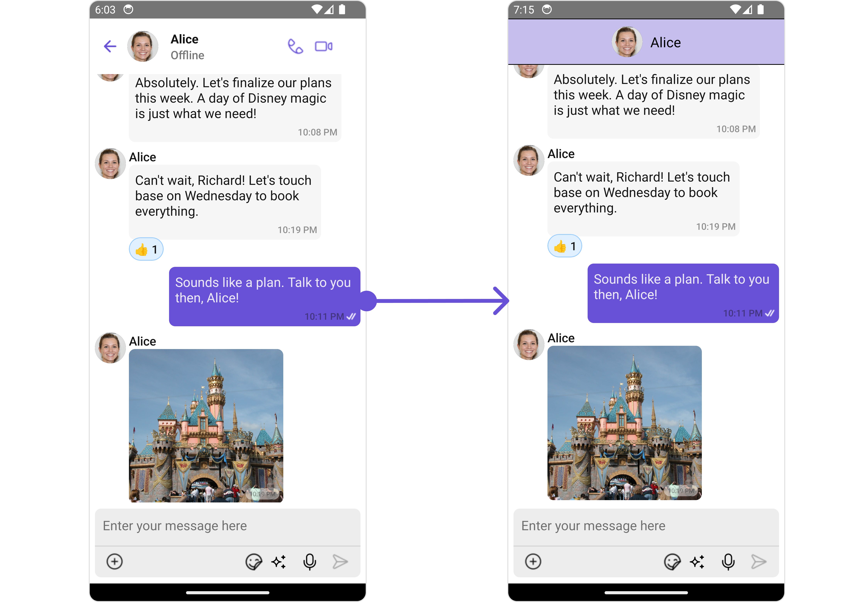Viewport: 868px width, 602px height.
Task: Tap "Alice" sender name above castle photo, left phone
Action: (143, 341)
